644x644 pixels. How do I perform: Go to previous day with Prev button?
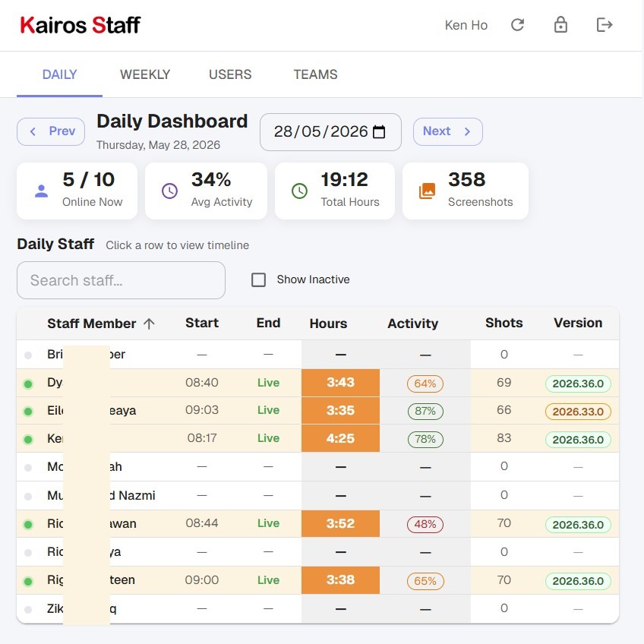click(51, 131)
